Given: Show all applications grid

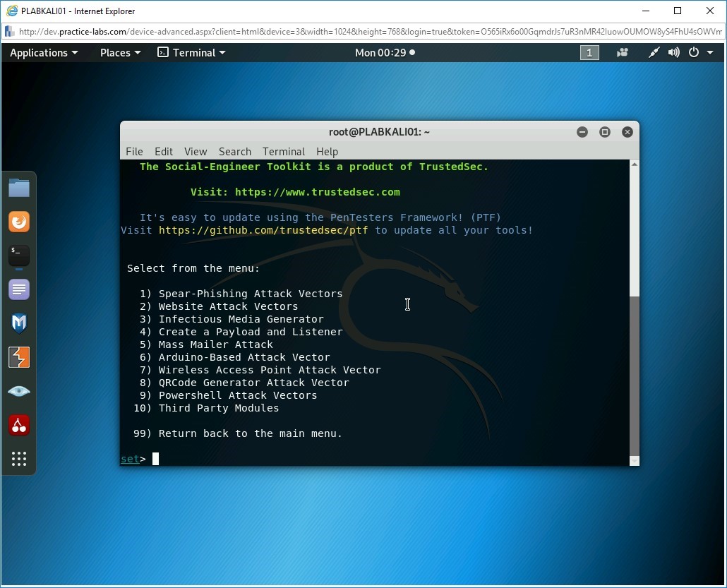Looking at the screenshot, I should pos(19,459).
